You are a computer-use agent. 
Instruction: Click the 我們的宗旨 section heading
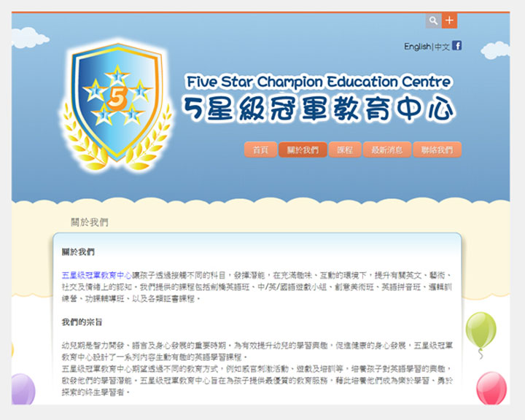(82, 322)
